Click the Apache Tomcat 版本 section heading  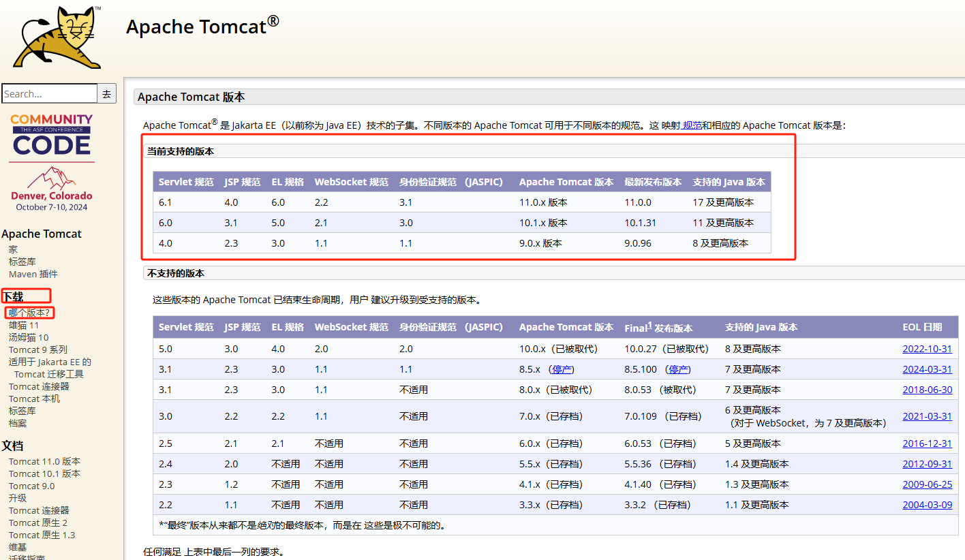(x=192, y=97)
